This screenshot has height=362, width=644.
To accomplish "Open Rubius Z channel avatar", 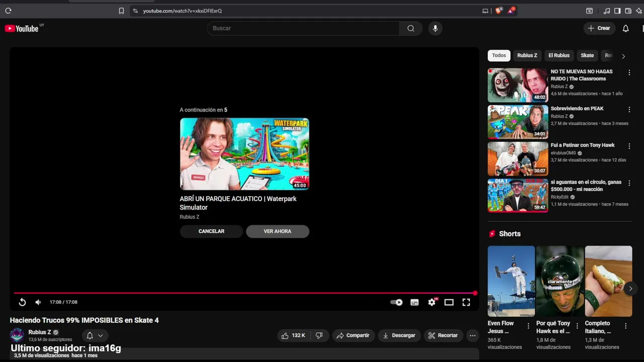I will [17, 335].
